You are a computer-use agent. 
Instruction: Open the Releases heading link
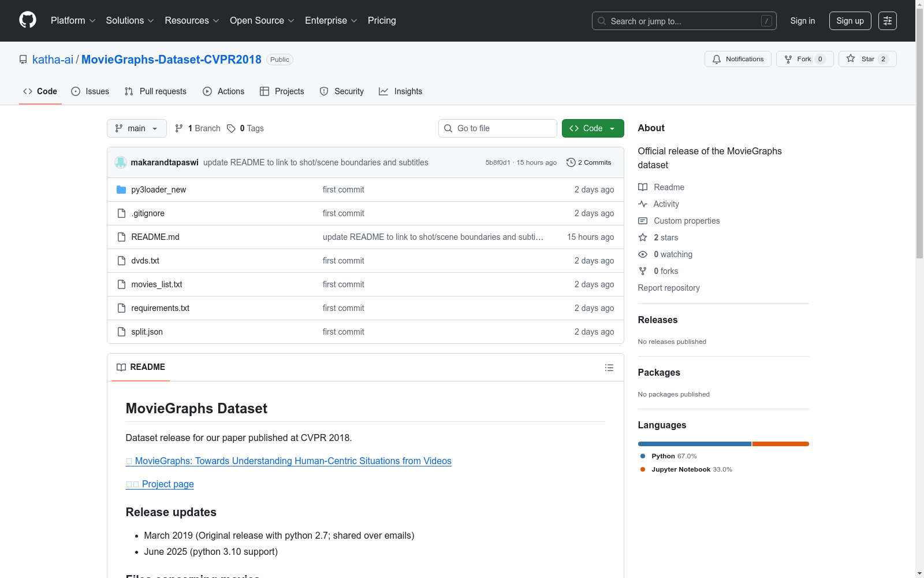(658, 320)
